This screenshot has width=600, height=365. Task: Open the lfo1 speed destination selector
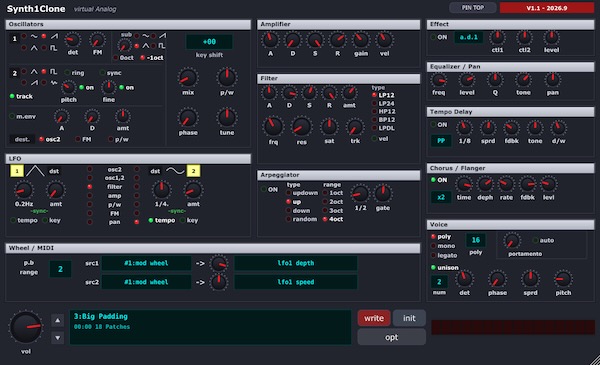tap(295, 282)
